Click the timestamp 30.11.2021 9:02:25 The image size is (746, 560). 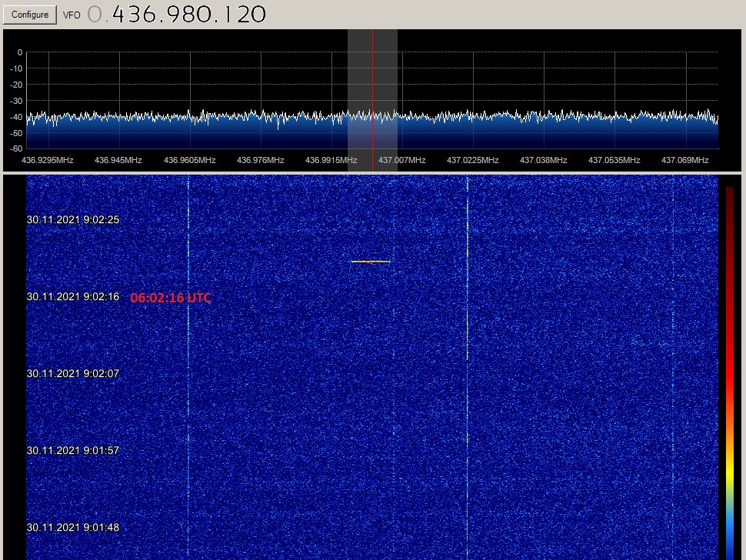click(74, 220)
